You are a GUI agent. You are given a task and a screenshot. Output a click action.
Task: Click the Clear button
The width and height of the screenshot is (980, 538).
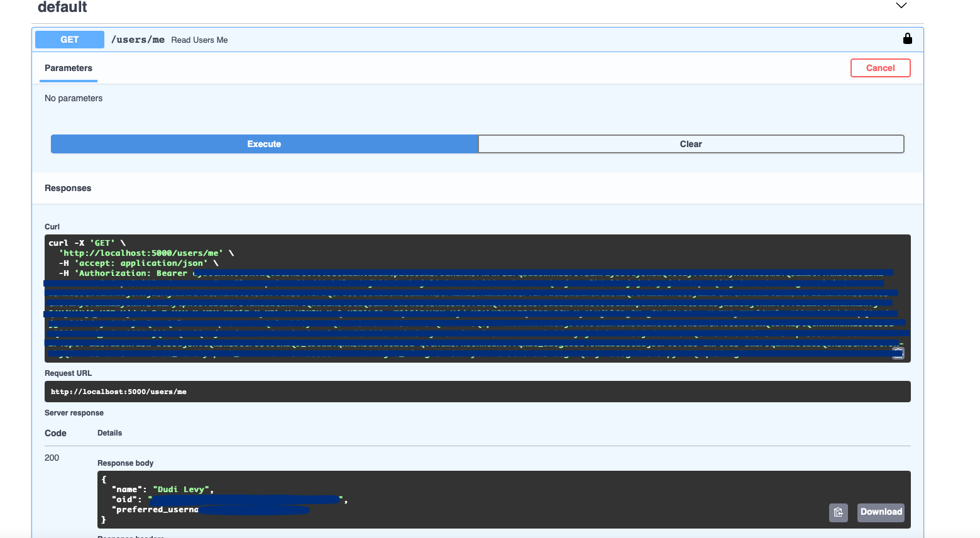coord(690,144)
